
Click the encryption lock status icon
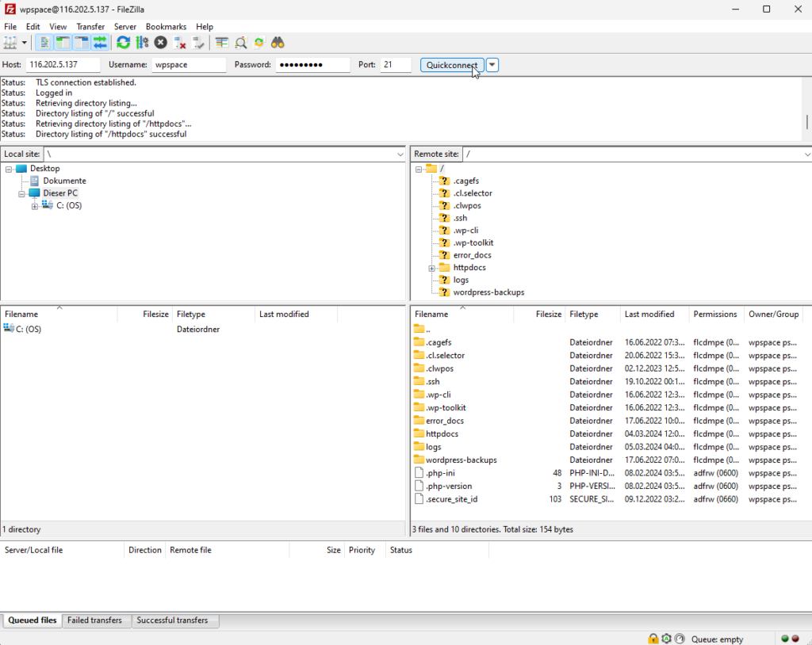[x=653, y=639]
